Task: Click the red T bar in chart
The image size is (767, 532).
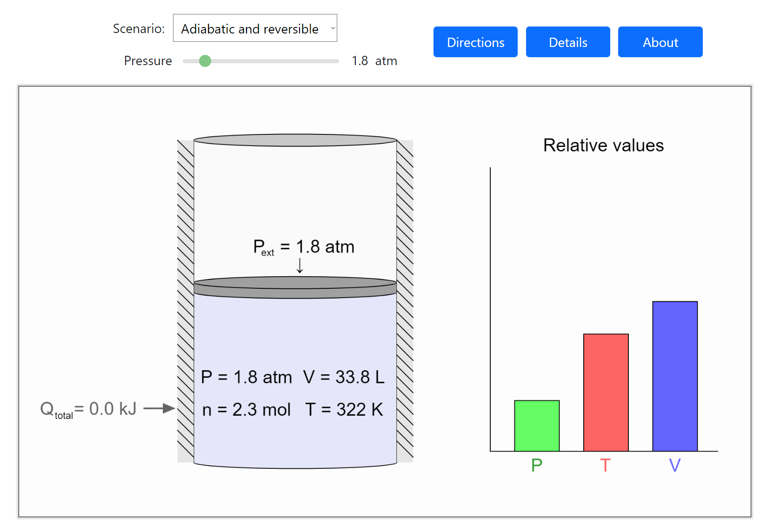Action: click(606, 392)
